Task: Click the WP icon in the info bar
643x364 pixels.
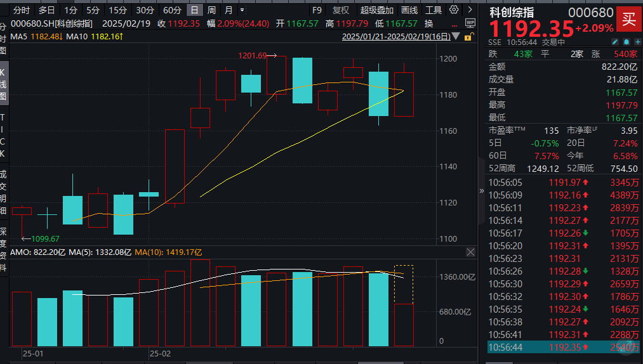Action: pyautogui.click(x=470, y=23)
